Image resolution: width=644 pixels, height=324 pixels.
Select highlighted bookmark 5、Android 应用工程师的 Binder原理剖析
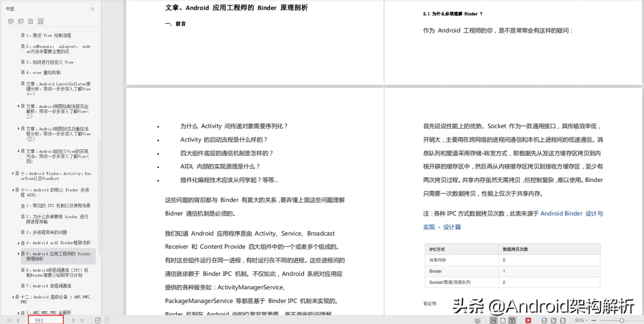coord(58,256)
